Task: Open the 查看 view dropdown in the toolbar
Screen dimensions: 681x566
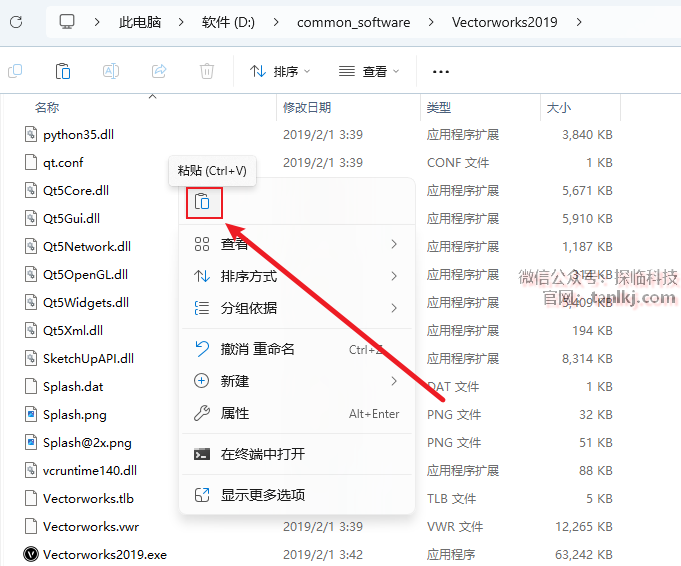Action: (369, 71)
